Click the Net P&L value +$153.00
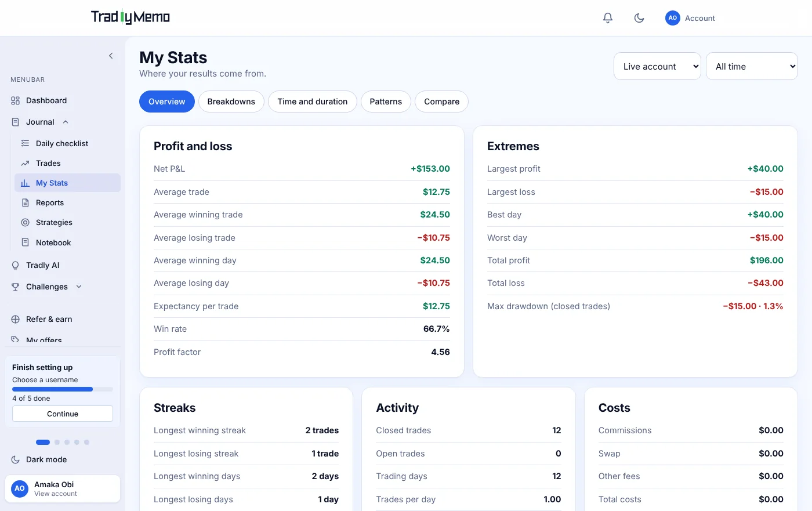The width and height of the screenshot is (812, 511). click(430, 169)
